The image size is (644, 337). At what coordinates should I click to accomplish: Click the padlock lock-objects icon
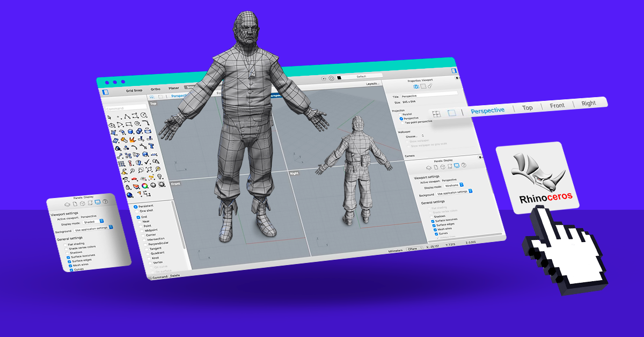point(128,187)
